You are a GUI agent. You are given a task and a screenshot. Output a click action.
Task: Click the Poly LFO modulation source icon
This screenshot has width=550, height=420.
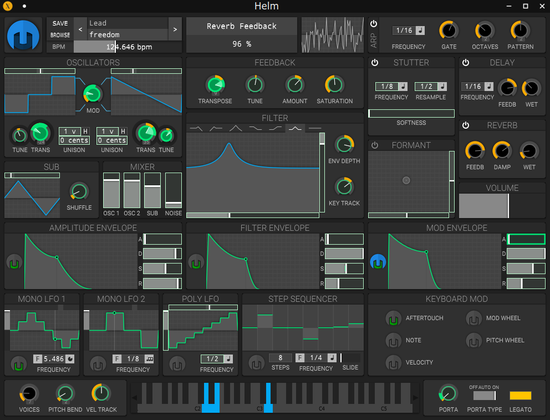pos(177,365)
